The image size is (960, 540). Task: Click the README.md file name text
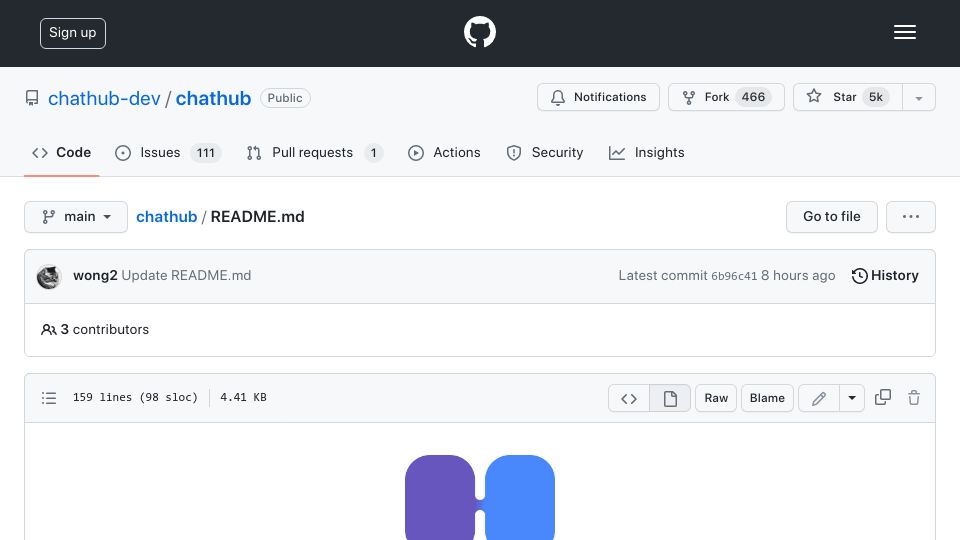[258, 217]
